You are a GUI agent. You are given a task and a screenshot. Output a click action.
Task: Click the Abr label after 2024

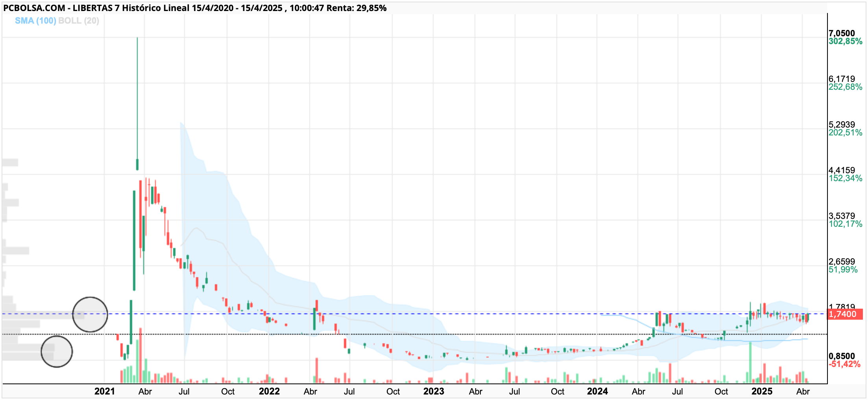coord(639,392)
